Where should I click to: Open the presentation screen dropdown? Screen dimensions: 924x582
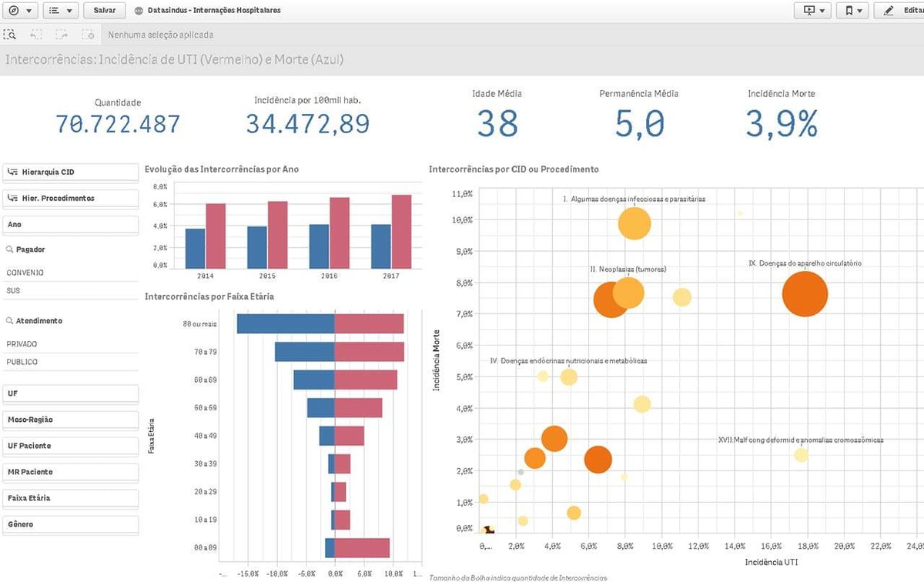(x=813, y=11)
